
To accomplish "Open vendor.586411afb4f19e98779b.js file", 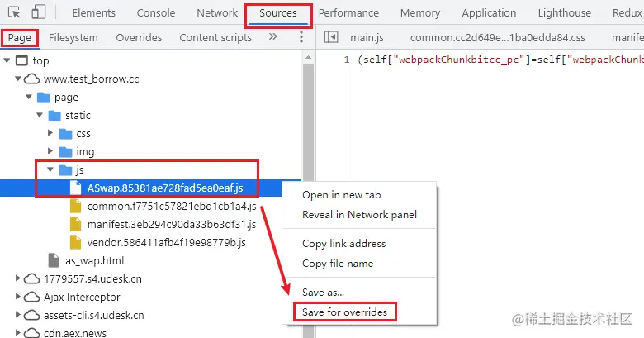I will 166,242.
